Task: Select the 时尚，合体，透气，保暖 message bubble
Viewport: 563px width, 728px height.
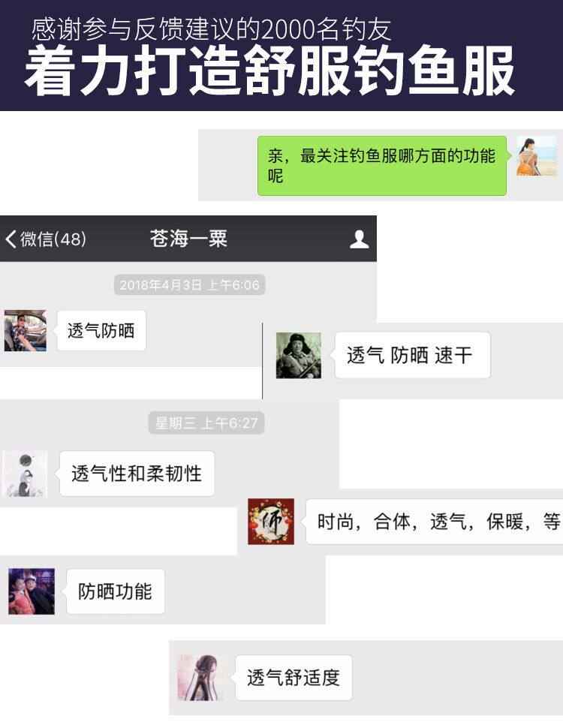Action: [435, 522]
